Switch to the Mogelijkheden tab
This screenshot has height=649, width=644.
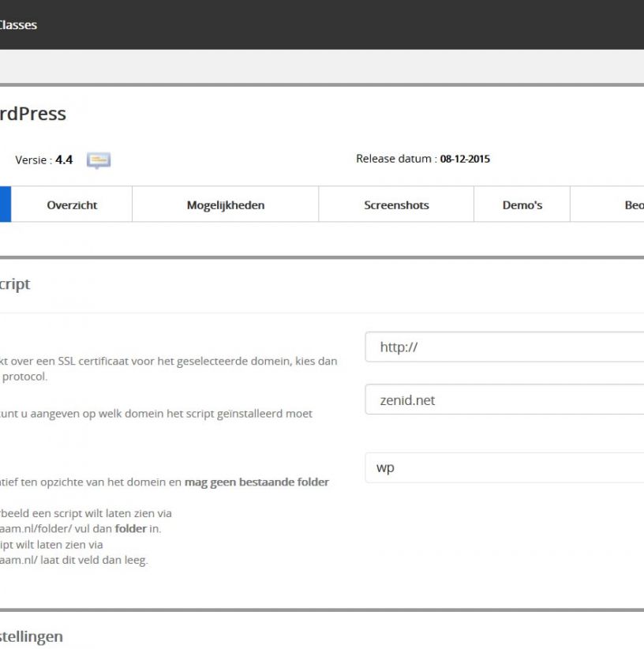point(226,204)
